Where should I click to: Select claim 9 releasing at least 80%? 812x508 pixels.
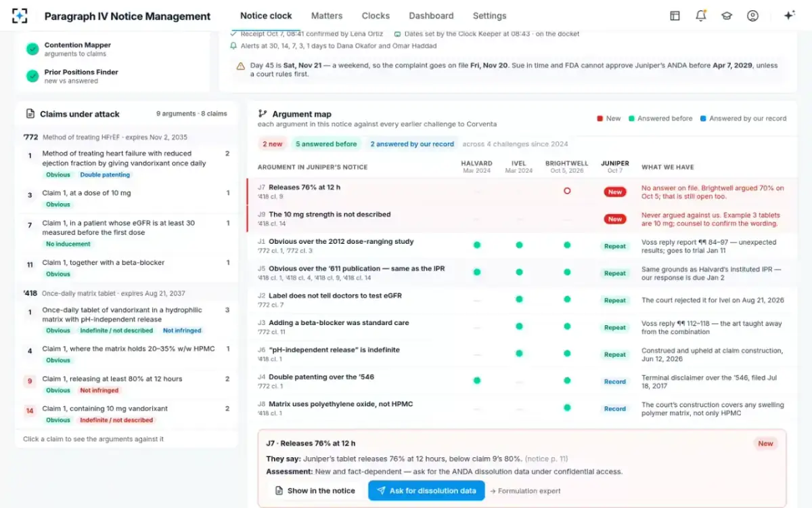(x=127, y=384)
